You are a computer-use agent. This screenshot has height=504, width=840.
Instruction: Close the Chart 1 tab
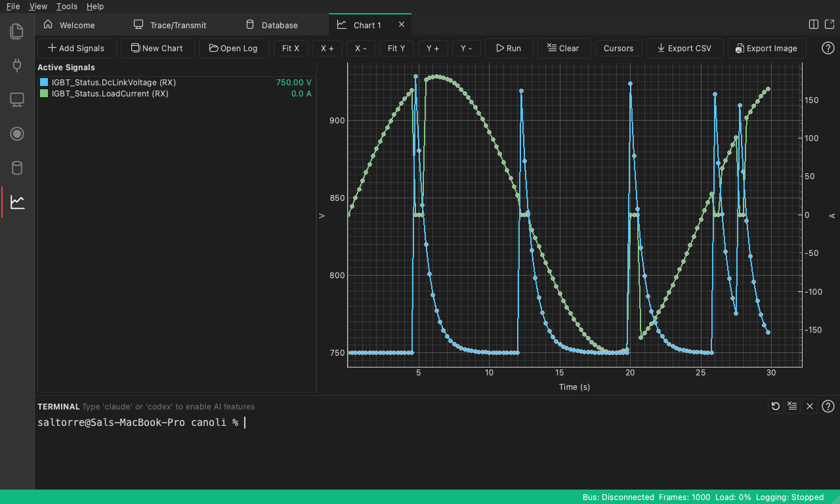coord(402,25)
